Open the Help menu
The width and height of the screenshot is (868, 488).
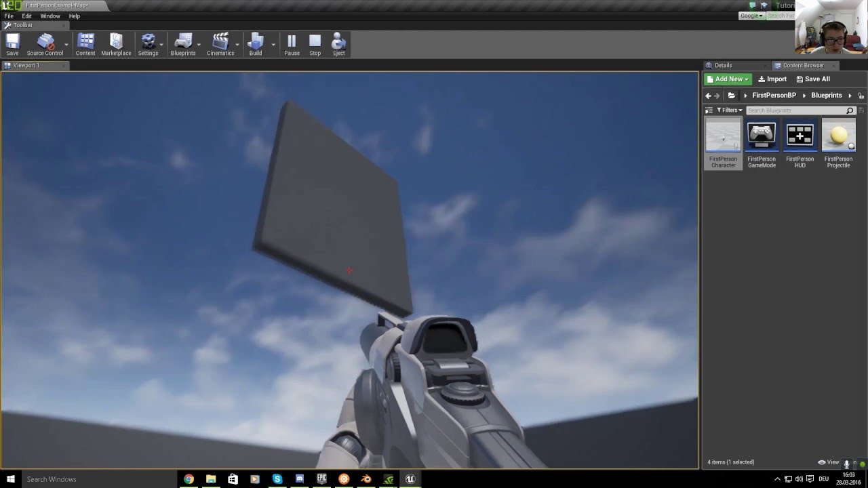74,16
